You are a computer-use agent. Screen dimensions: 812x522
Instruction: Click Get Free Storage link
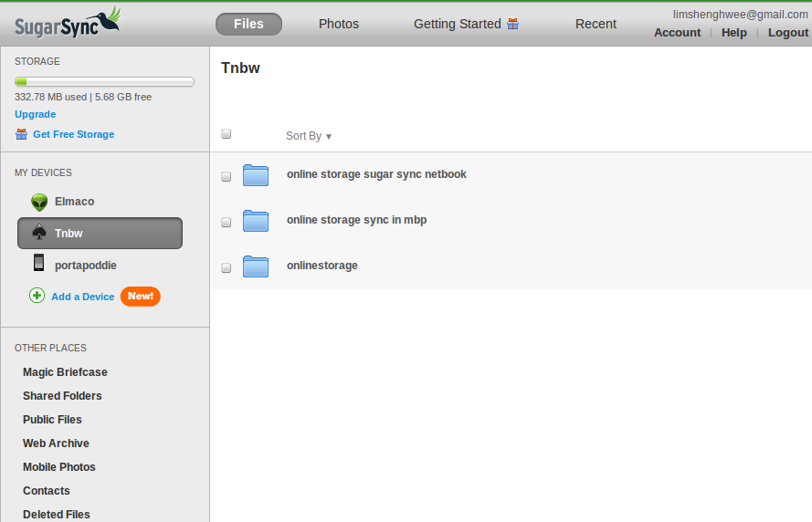click(x=74, y=134)
